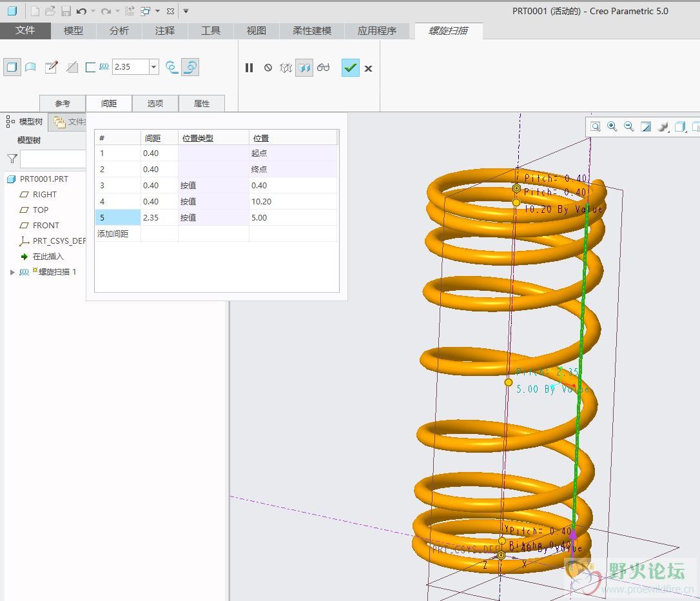This screenshot has height=601, width=700.
Task: Open the 文件 menu
Action: [25, 30]
